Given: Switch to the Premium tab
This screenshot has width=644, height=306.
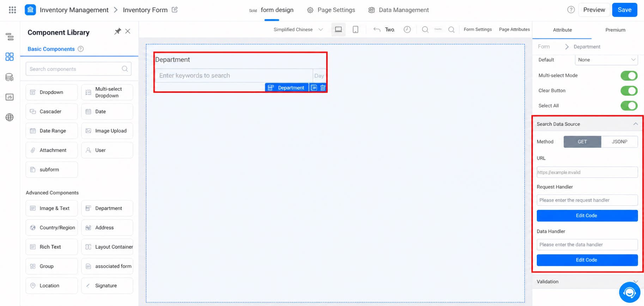Looking at the screenshot, I should (615, 30).
